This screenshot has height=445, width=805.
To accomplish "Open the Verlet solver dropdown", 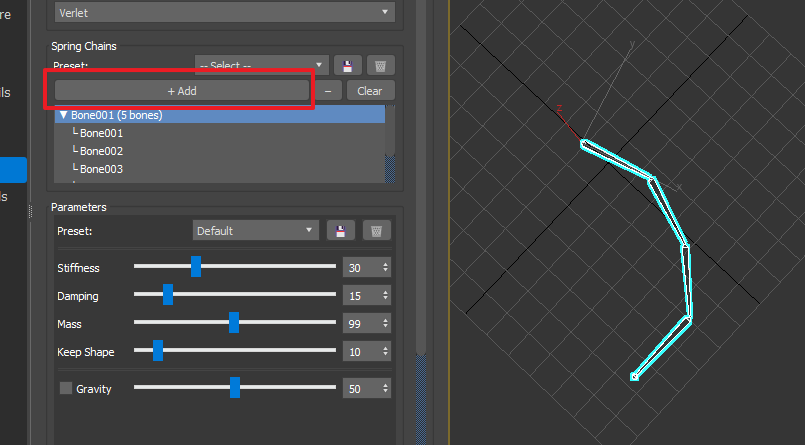I will [x=224, y=12].
